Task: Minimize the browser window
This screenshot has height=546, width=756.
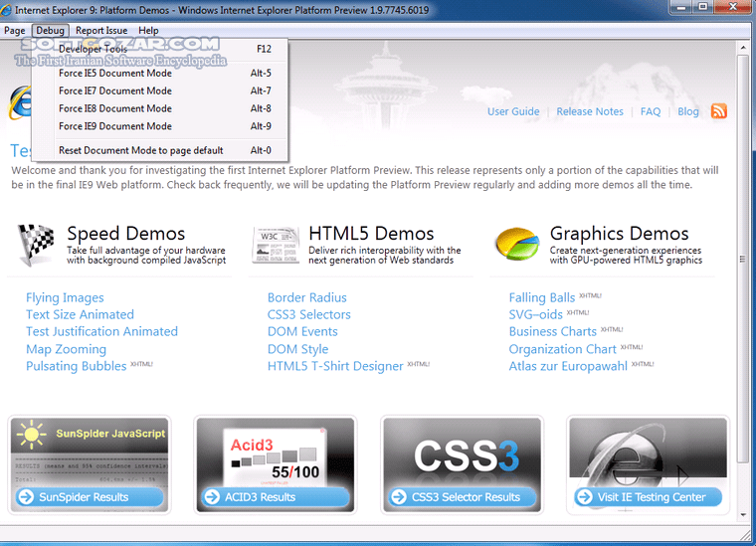Action: coord(681,6)
